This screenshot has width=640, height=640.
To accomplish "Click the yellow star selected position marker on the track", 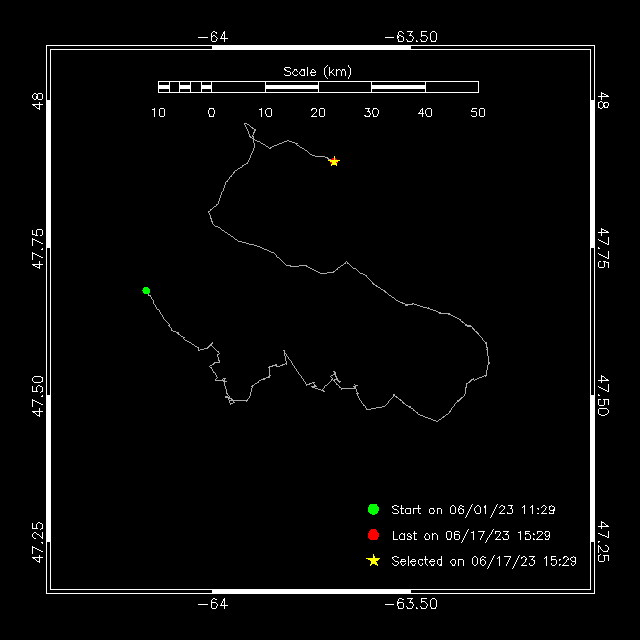I will (334, 161).
